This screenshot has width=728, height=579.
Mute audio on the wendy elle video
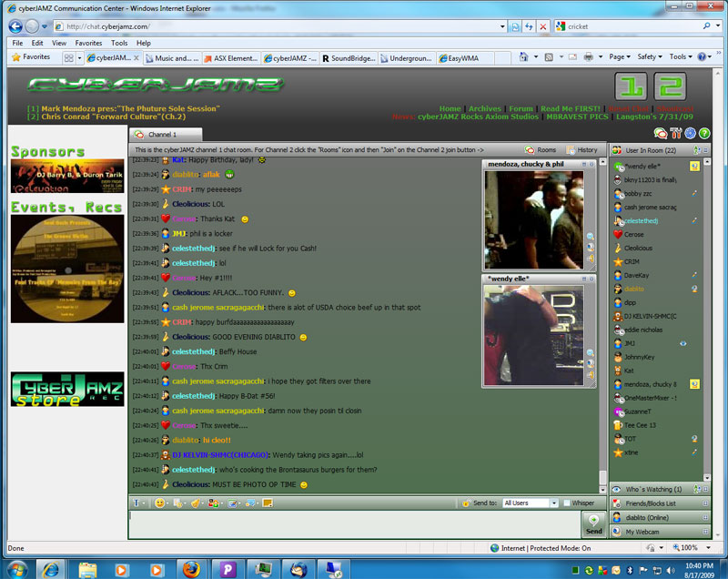point(590,375)
